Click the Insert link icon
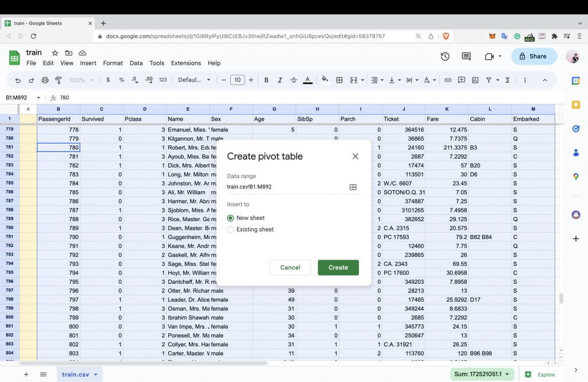Image resolution: width=588 pixels, height=382 pixels. (x=448, y=80)
